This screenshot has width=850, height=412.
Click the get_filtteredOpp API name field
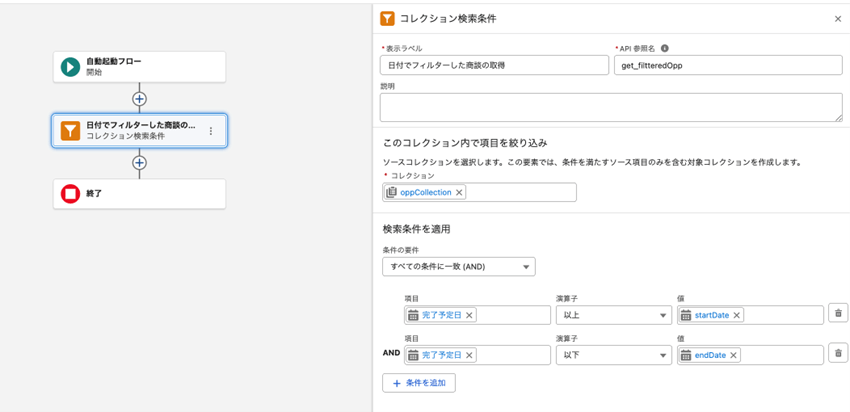(x=727, y=65)
